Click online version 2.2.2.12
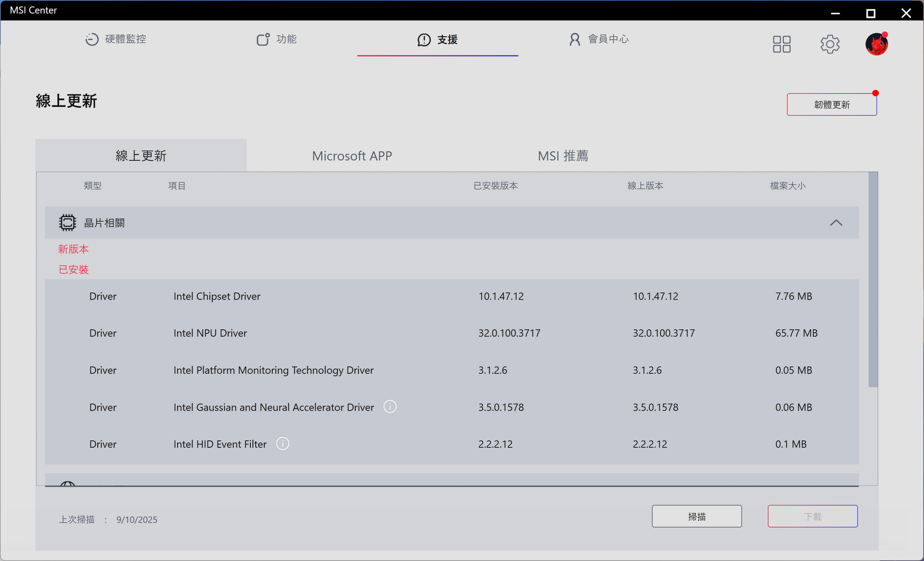Image resolution: width=924 pixels, height=561 pixels. click(x=650, y=444)
